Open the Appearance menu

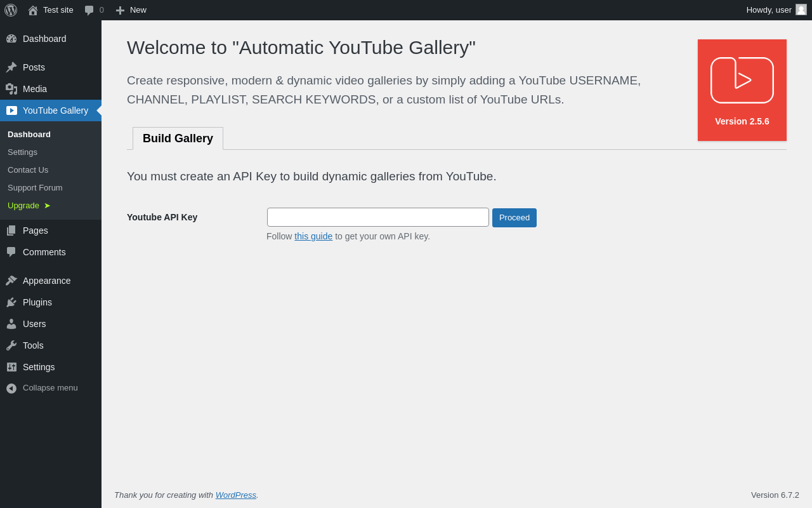tap(51, 281)
